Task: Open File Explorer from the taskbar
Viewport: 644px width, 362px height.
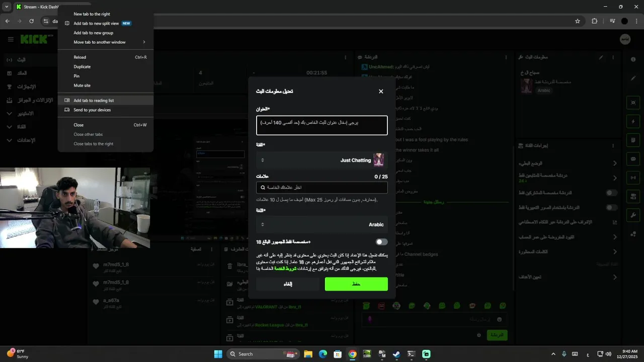Action: pyautogui.click(x=308, y=354)
